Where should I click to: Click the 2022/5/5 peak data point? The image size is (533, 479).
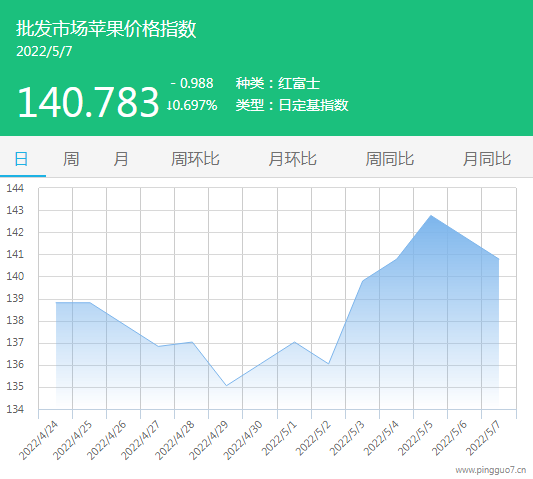431,216
